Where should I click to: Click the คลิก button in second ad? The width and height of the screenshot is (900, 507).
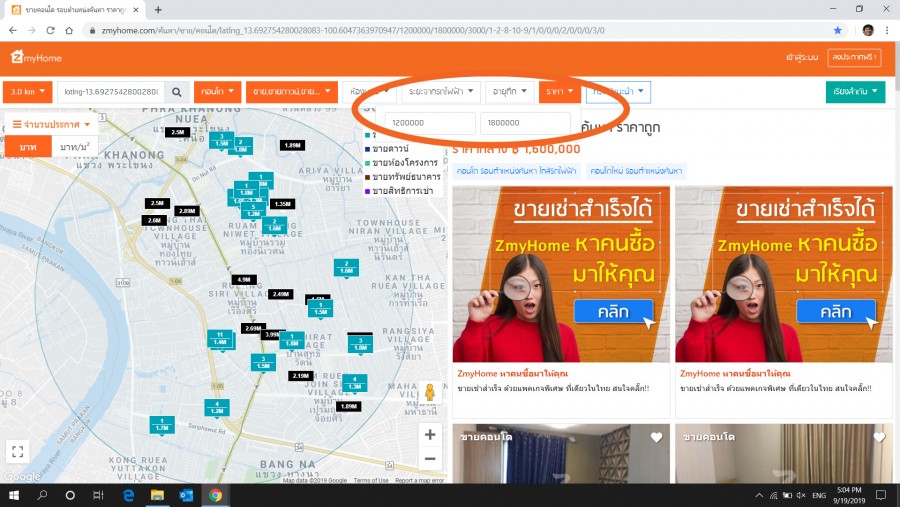pos(836,312)
